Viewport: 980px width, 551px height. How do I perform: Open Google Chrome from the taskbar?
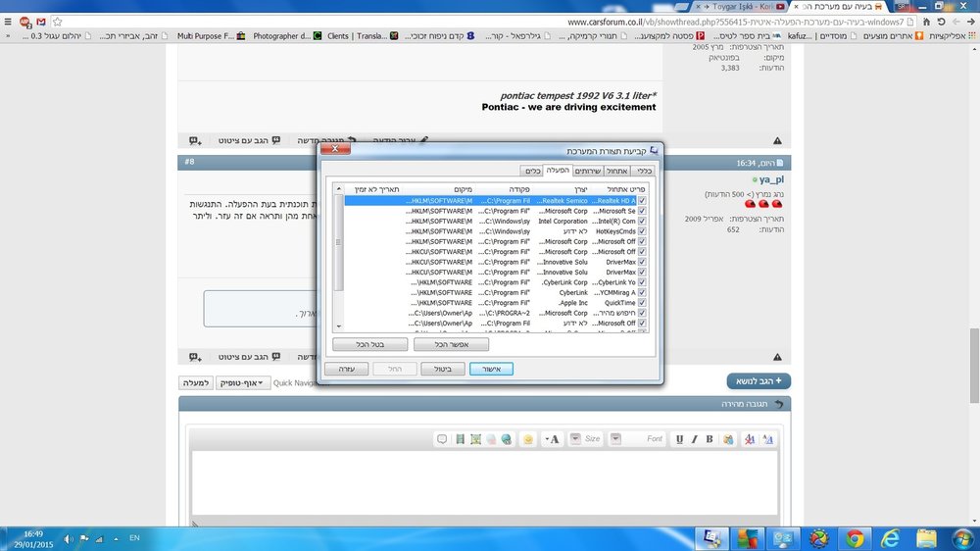coord(855,538)
